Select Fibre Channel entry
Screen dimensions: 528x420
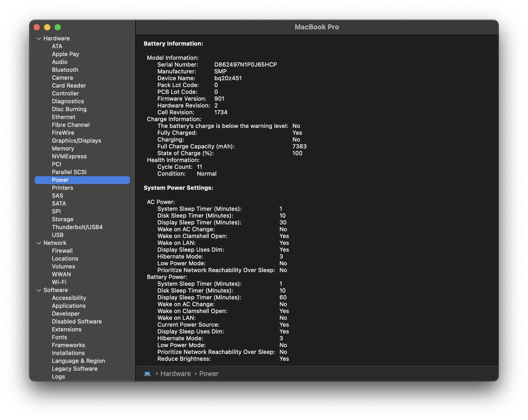tap(71, 125)
